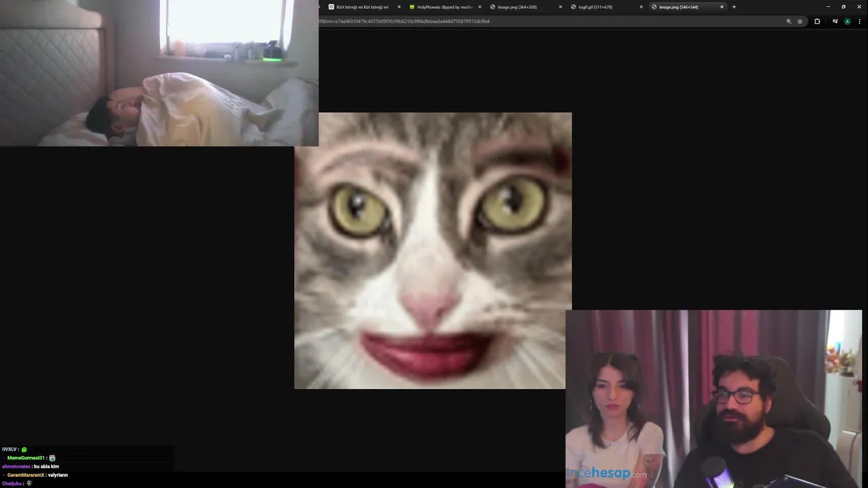Click chat message "valyriann"
Image resolution: width=868 pixels, height=488 pixels.
pyautogui.click(x=58, y=475)
